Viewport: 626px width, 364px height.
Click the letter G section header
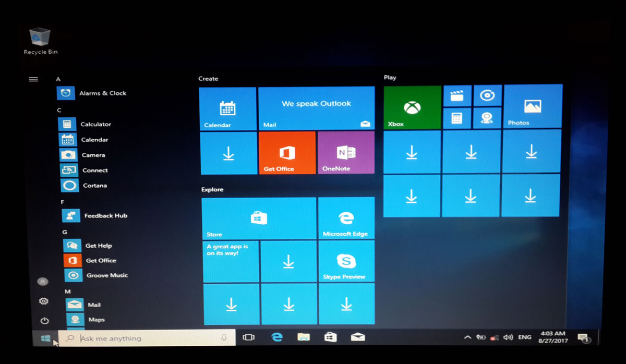coord(65,232)
